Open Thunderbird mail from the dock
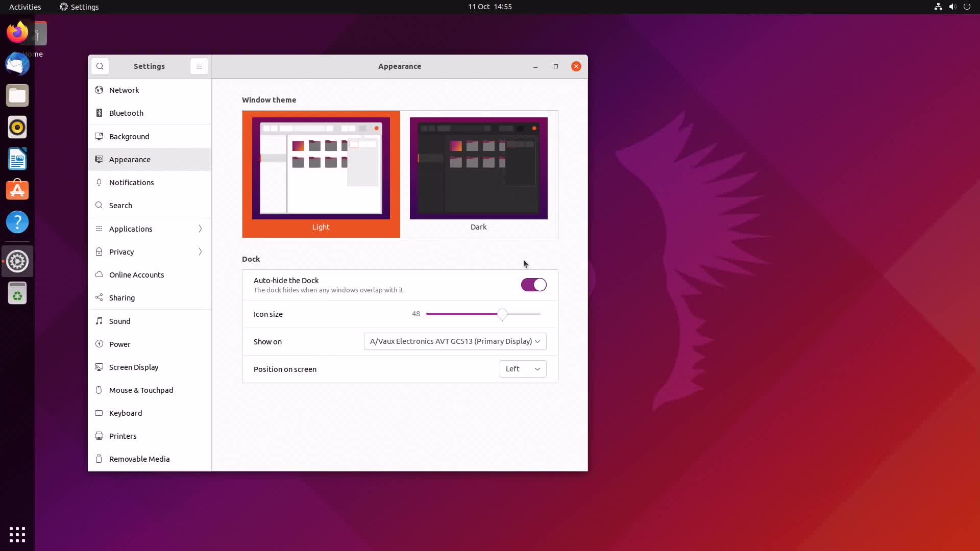Image resolution: width=980 pixels, height=551 pixels. pos(17,64)
